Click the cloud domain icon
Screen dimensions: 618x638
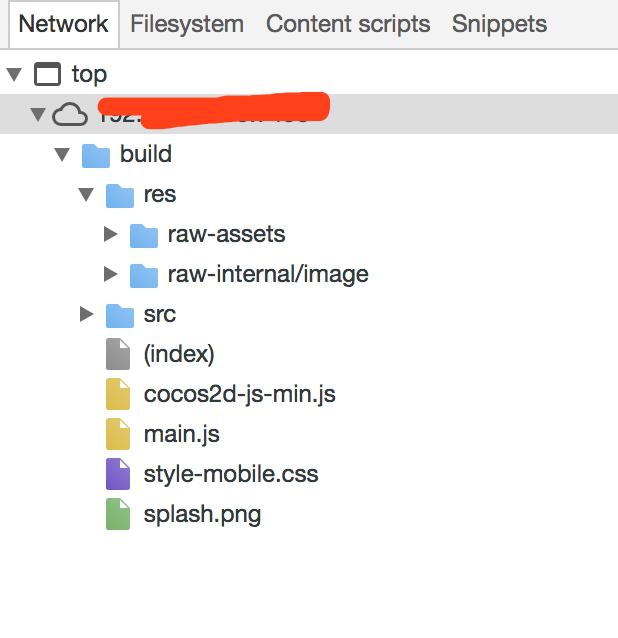point(70,115)
